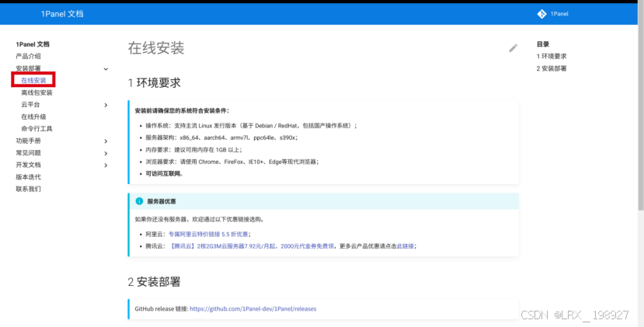Click the 1Panel git repository icon

click(x=541, y=14)
